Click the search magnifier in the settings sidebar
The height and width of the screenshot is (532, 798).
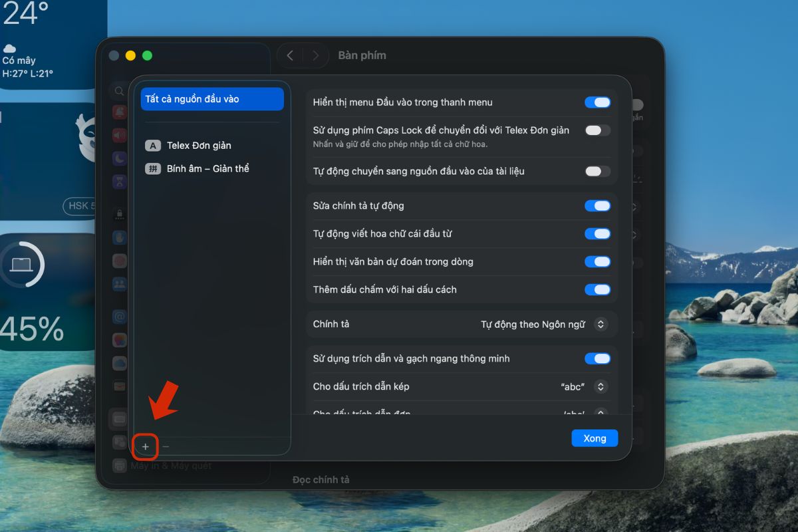[x=119, y=91]
